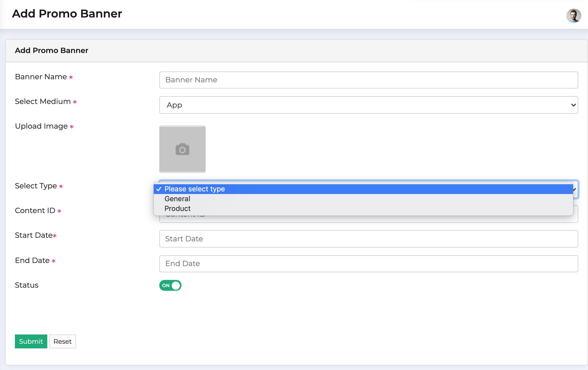Screen dimensions: 588x370
Task: Choose 'Please select type' option
Action: 363,189
